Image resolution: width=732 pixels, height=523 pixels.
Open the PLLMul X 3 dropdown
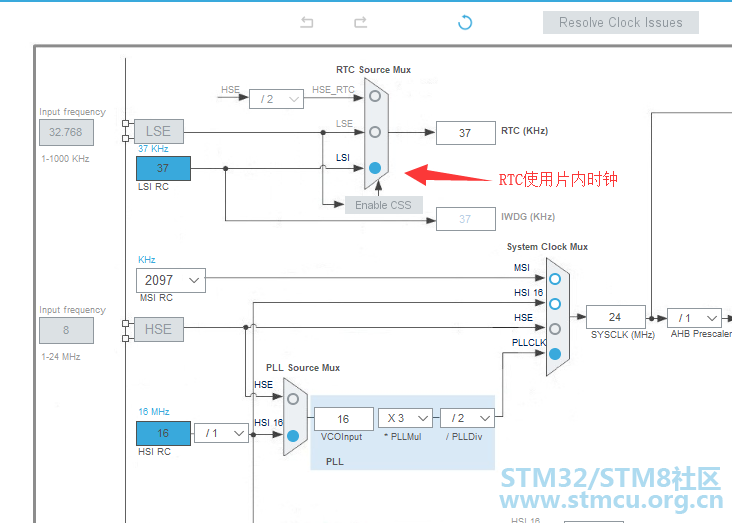pyautogui.click(x=405, y=418)
